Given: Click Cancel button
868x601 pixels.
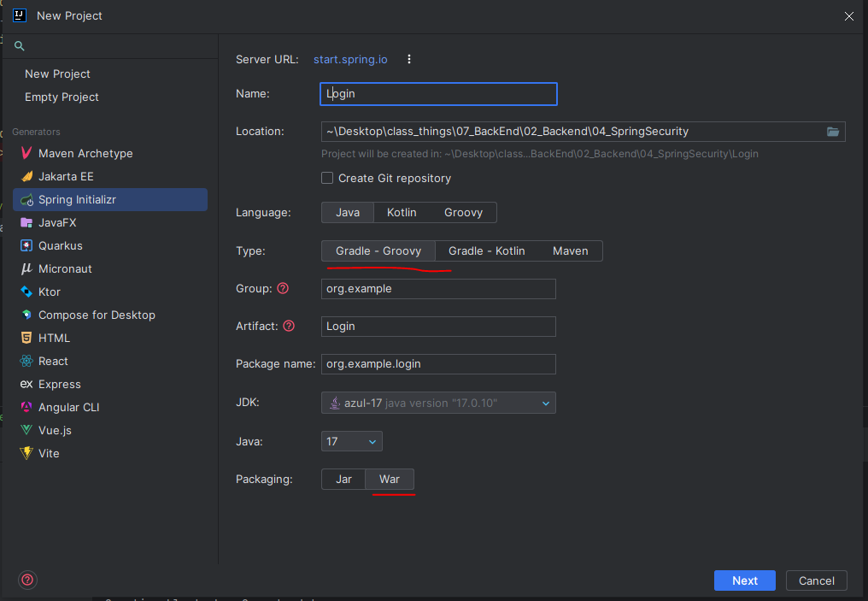Looking at the screenshot, I should (x=817, y=580).
